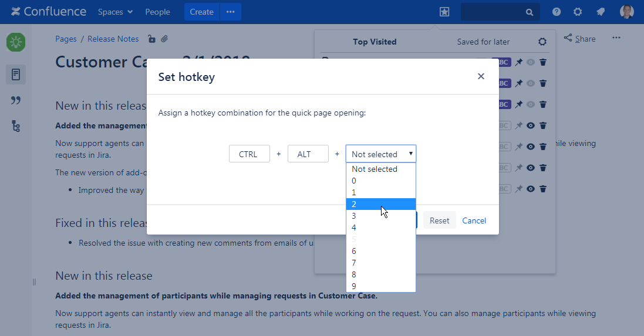Click the page restrictions unlocked padlock icon
644x336 pixels.
[151, 39]
